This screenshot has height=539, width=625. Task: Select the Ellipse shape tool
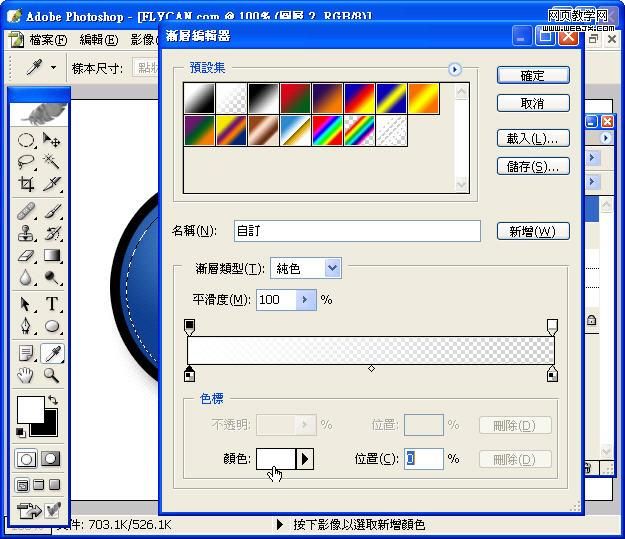[51, 326]
